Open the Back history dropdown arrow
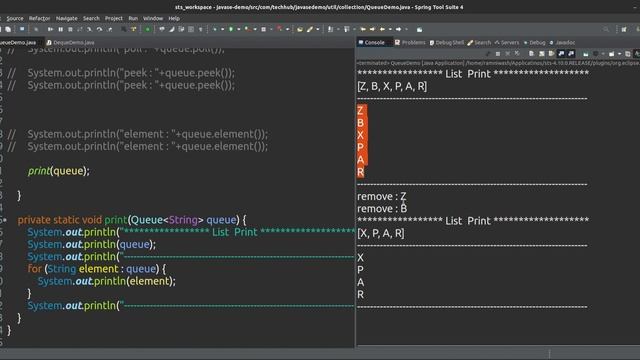The image size is (640, 360). tap(390, 29)
